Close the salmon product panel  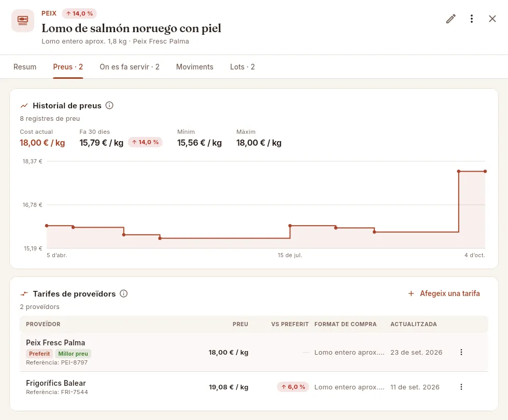[x=492, y=19]
